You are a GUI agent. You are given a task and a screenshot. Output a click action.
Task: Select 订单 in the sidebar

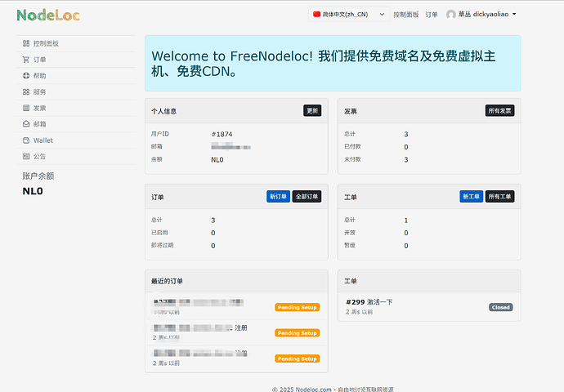(x=75, y=60)
